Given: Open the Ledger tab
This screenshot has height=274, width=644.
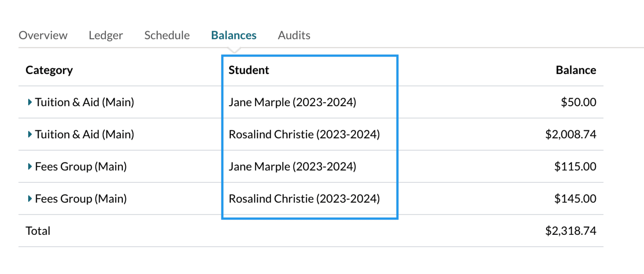Looking at the screenshot, I should tap(106, 35).
